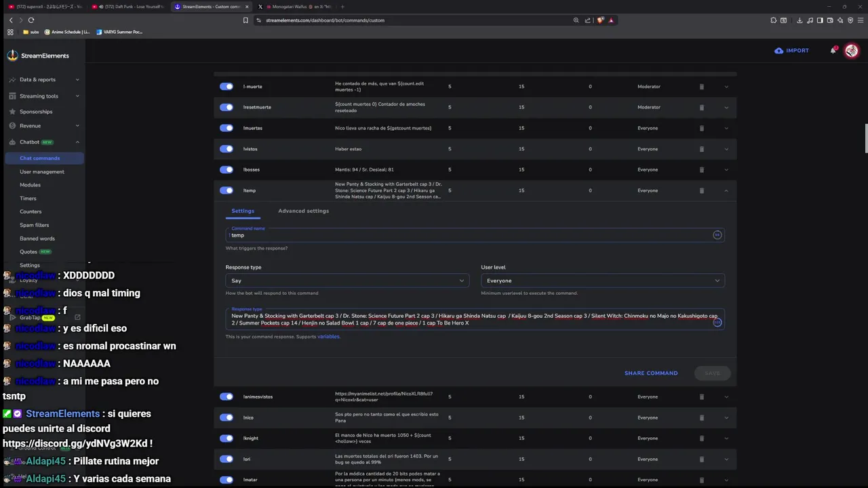Click trash icon in !animesvistos row

tap(702, 396)
